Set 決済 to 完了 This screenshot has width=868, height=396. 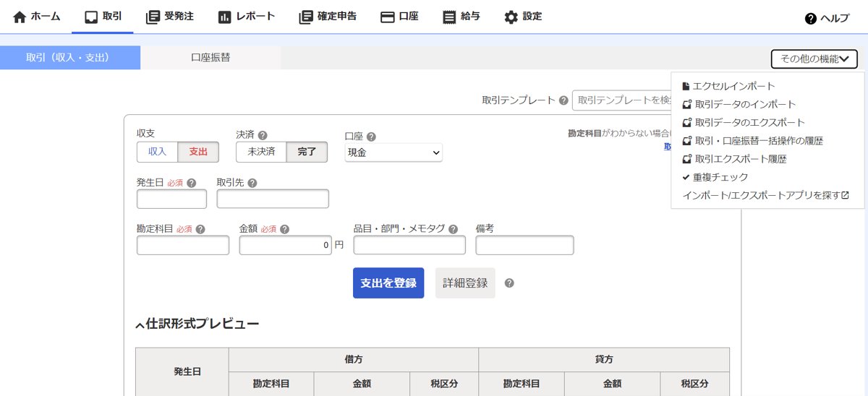307,152
